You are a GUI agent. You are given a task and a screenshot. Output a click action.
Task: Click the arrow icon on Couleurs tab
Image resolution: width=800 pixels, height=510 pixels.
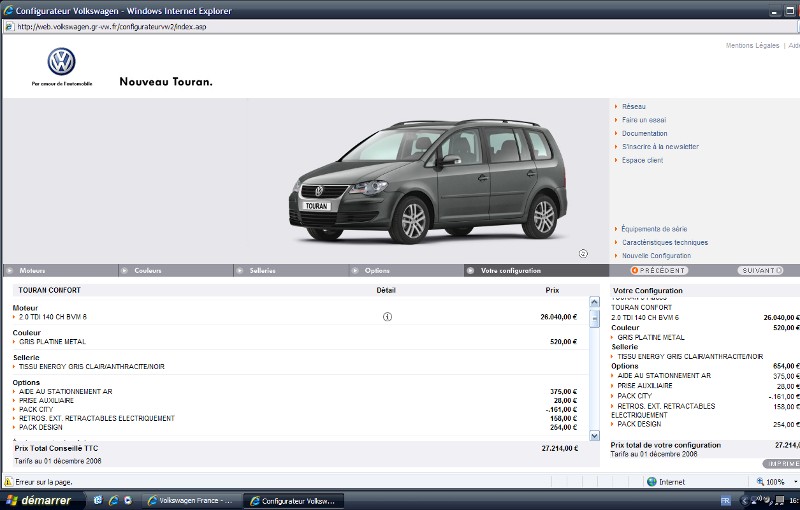click(124, 270)
